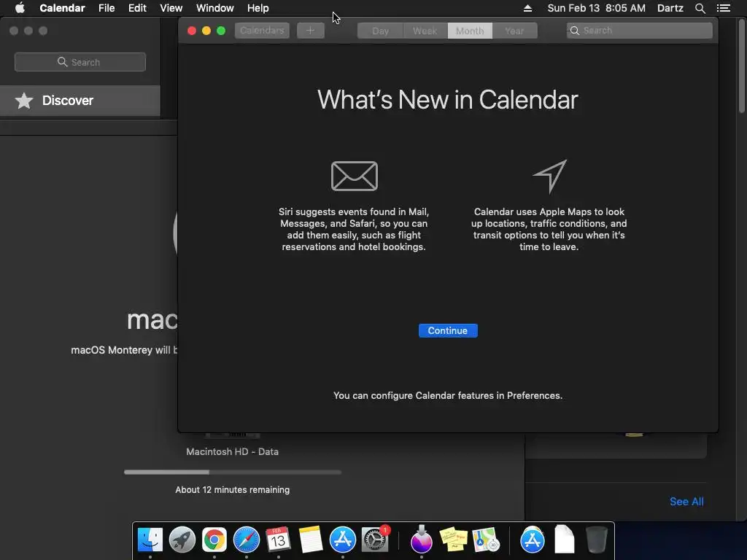747x560 pixels.
Task: Open the Edit menu
Action: tap(137, 8)
